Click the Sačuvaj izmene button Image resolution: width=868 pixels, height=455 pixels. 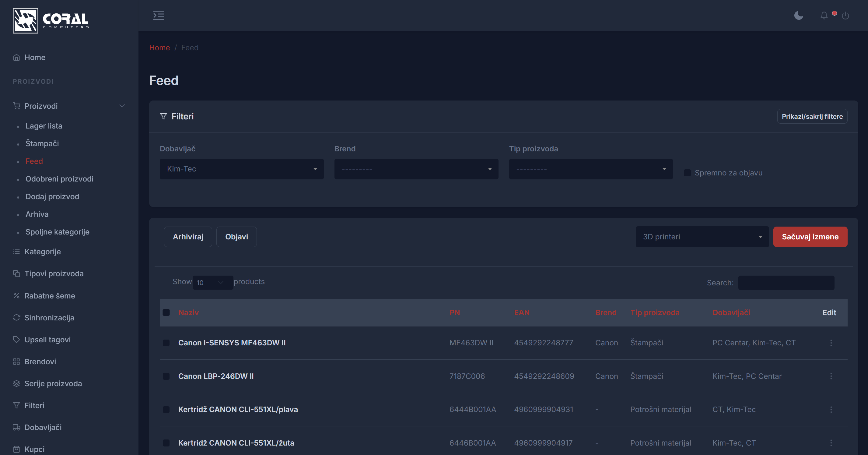(810, 236)
